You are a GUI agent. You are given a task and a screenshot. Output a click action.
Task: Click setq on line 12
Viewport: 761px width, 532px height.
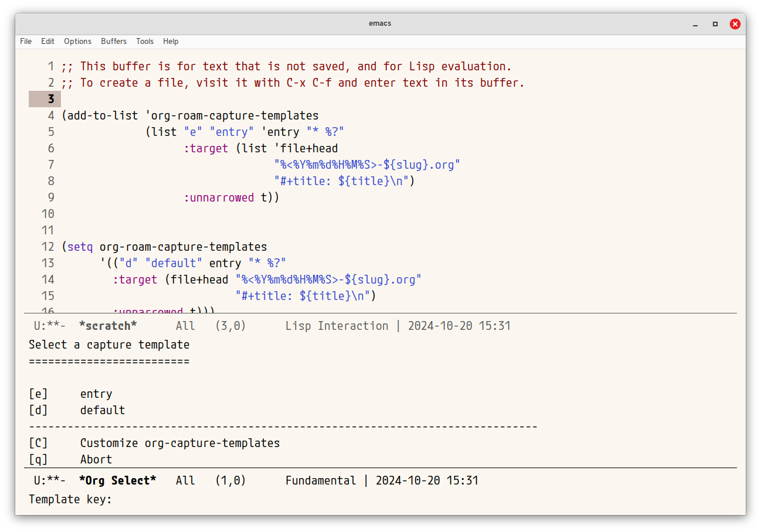point(80,247)
